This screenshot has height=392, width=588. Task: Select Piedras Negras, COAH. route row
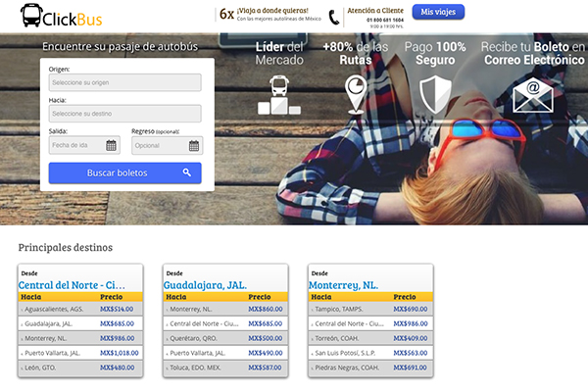tap(370, 367)
